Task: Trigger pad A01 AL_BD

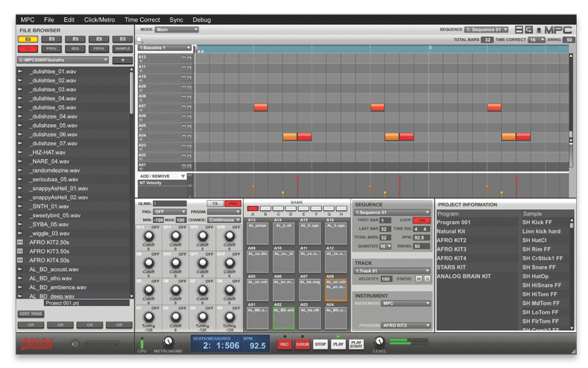Action: 257,318
